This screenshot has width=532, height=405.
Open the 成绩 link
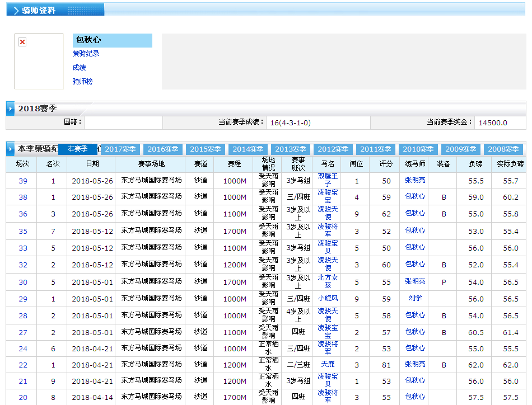[x=79, y=68]
